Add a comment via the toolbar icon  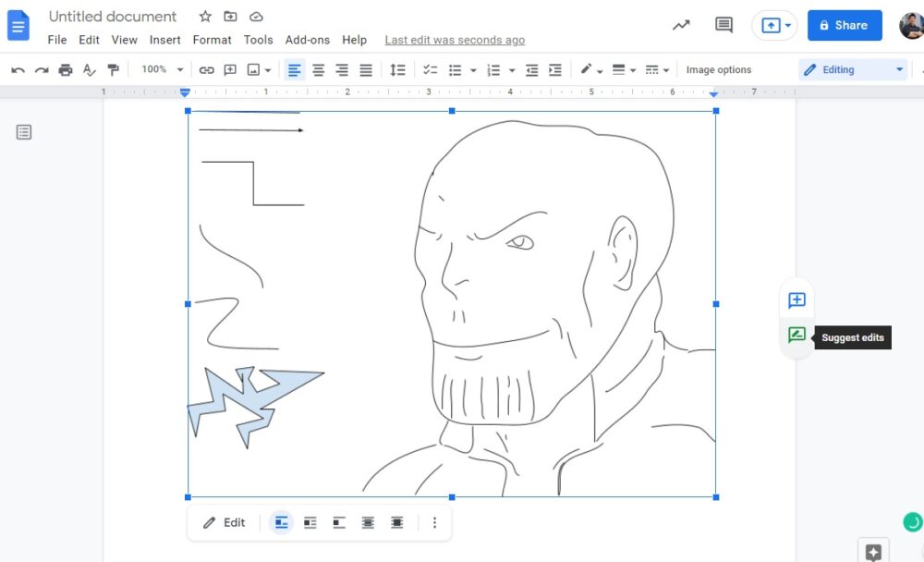point(228,69)
